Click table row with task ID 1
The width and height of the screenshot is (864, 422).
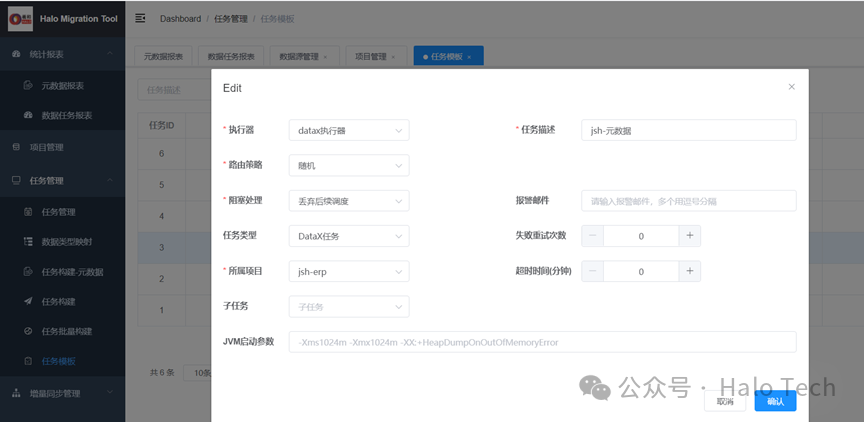pyautogui.click(x=161, y=310)
